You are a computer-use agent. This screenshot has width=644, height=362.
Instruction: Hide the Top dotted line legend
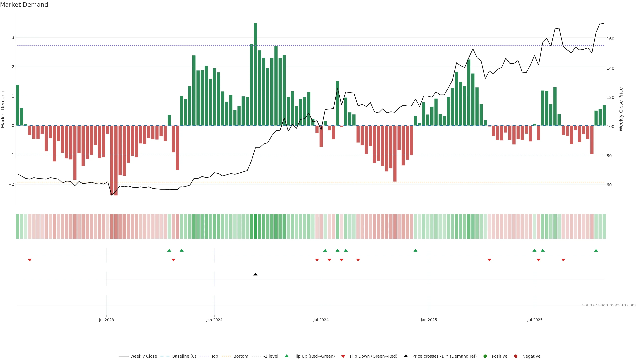[214, 356]
